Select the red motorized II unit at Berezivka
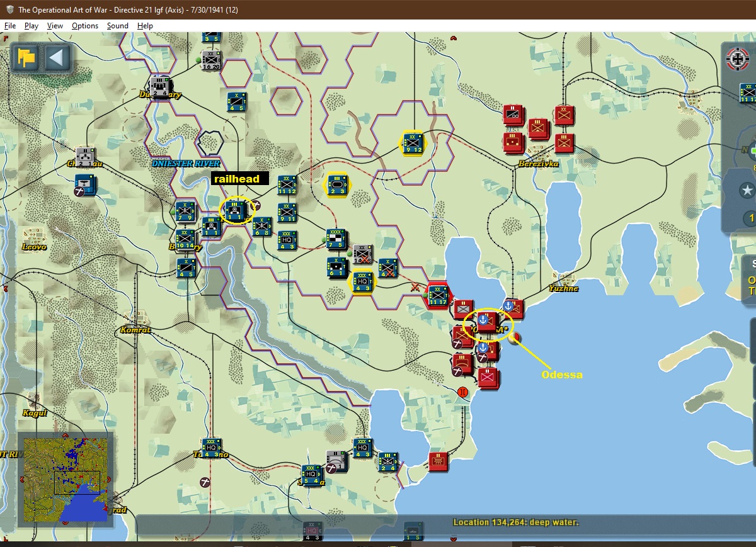Viewport: 756px width, 547px height. 514,115
